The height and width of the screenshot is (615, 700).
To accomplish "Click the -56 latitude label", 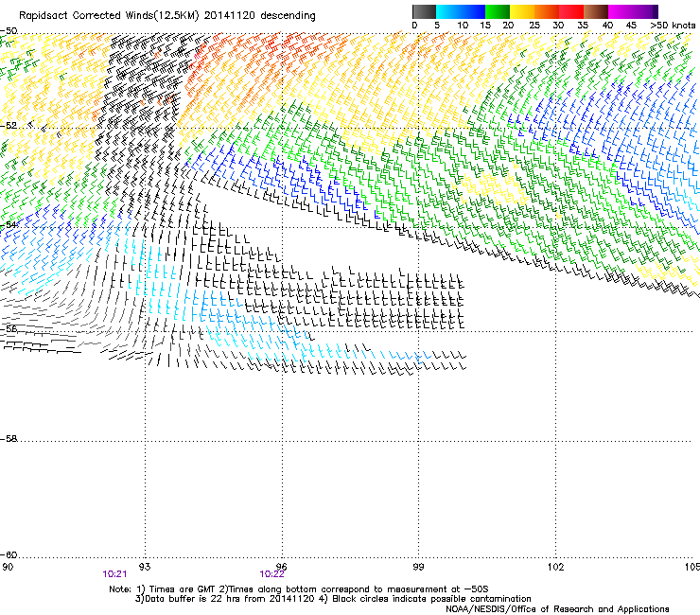I will tap(9, 328).
